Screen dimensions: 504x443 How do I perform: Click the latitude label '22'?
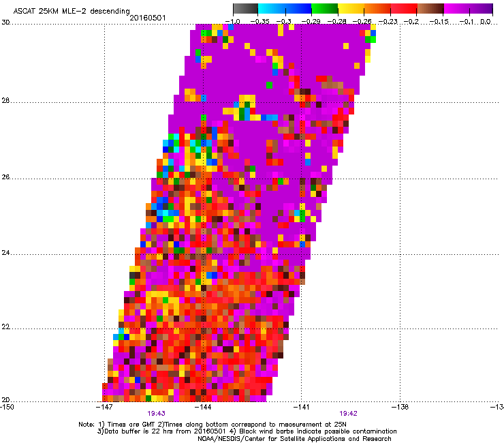[5, 326]
